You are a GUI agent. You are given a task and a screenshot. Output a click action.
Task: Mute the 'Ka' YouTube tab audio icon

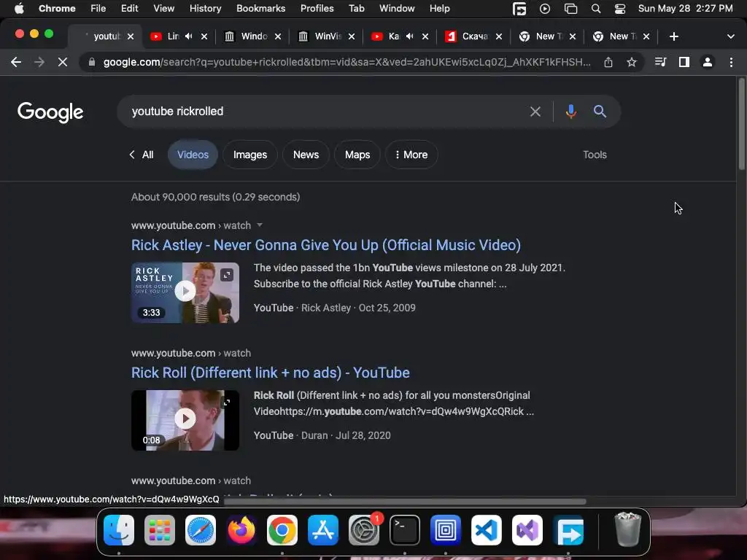pos(410,36)
